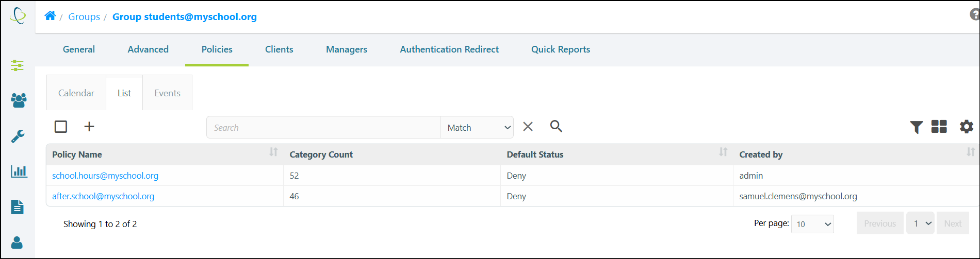Expand the Match dropdown
This screenshot has height=259, width=980.
point(477,127)
